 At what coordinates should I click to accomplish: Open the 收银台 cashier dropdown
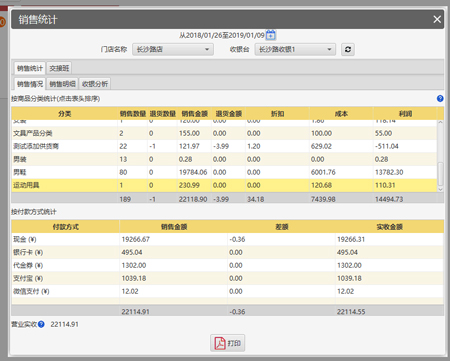295,49
